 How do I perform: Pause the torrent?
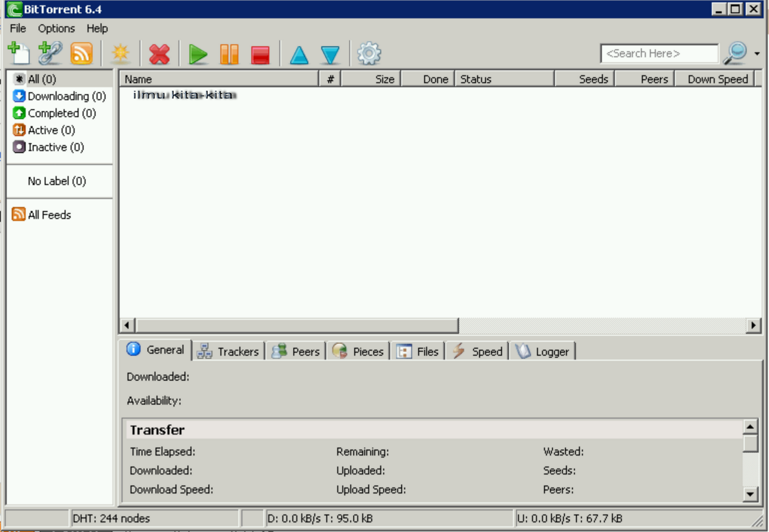(x=229, y=53)
